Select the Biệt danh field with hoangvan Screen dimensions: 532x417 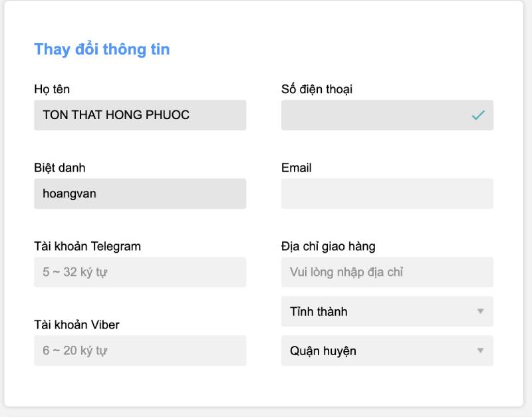pos(140,194)
